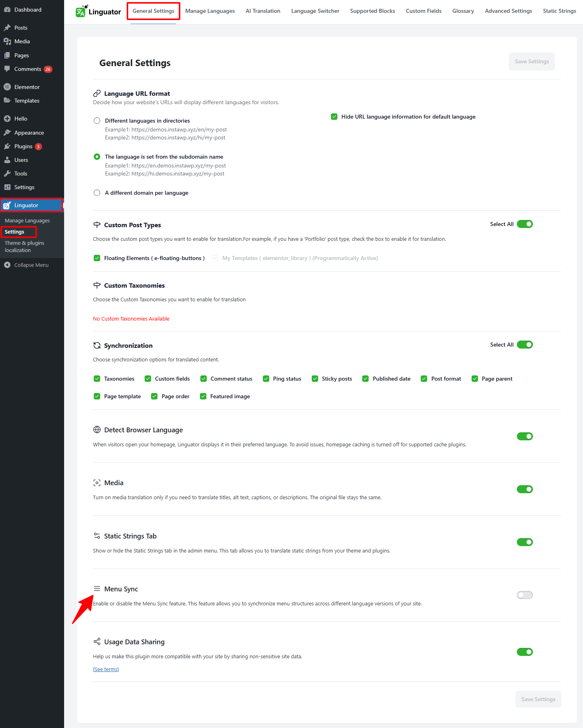Uncheck Hide URL language information checkbox
The image size is (583, 728).
pyautogui.click(x=334, y=117)
